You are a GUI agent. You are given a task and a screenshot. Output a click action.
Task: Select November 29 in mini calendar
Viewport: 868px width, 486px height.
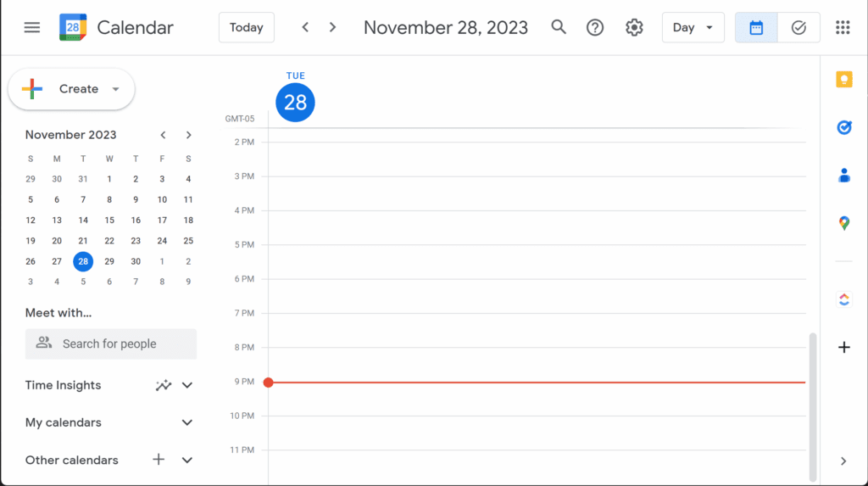click(109, 261)
